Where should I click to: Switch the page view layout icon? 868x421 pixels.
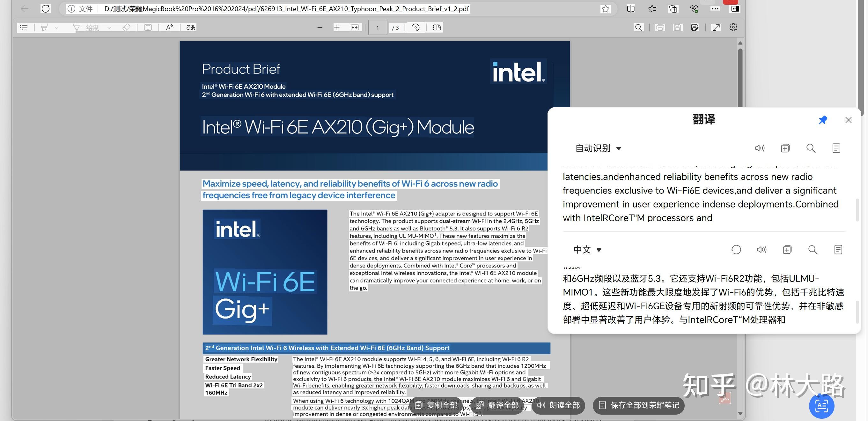[x=437, y=27]
